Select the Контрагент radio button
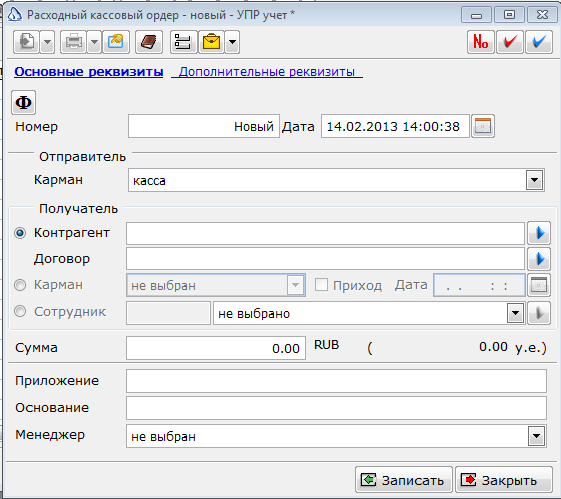The width and height of the screenshot is (561, 499). (20, 233)
